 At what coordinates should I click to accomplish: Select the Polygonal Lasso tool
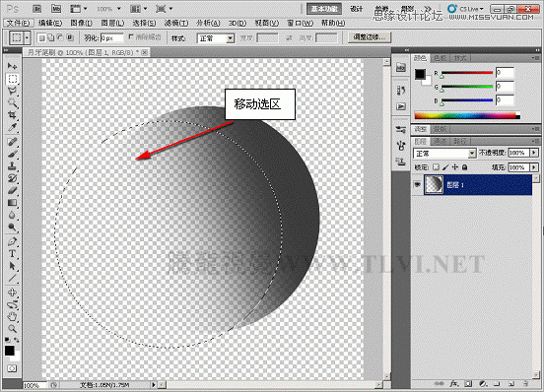[12, 92]
